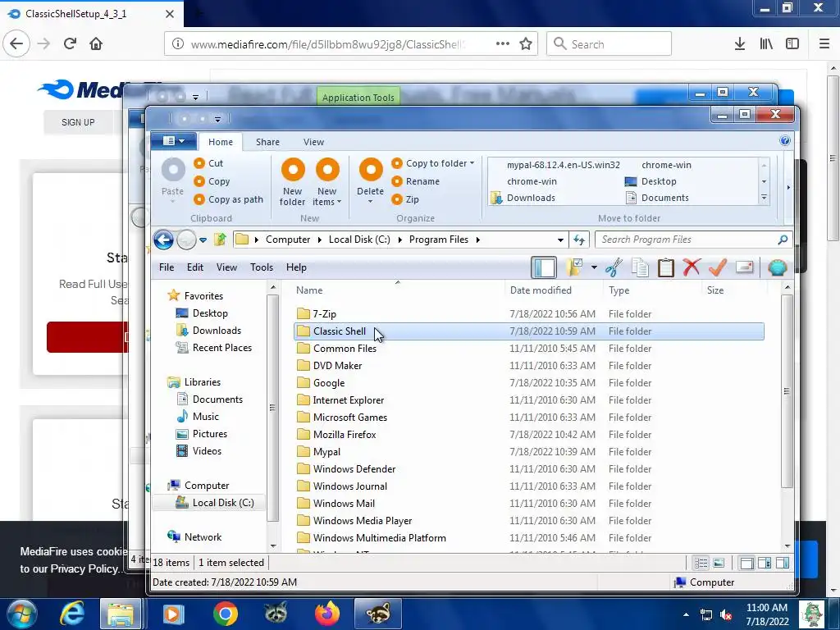Switch to details view in status bar

click(x=701, y=563)
